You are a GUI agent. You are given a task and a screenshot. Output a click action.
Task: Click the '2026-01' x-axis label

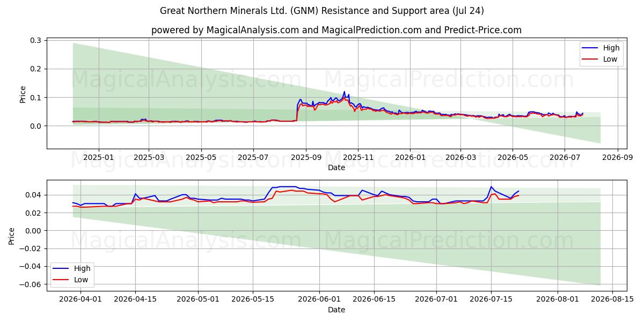(x=410, y=158)
